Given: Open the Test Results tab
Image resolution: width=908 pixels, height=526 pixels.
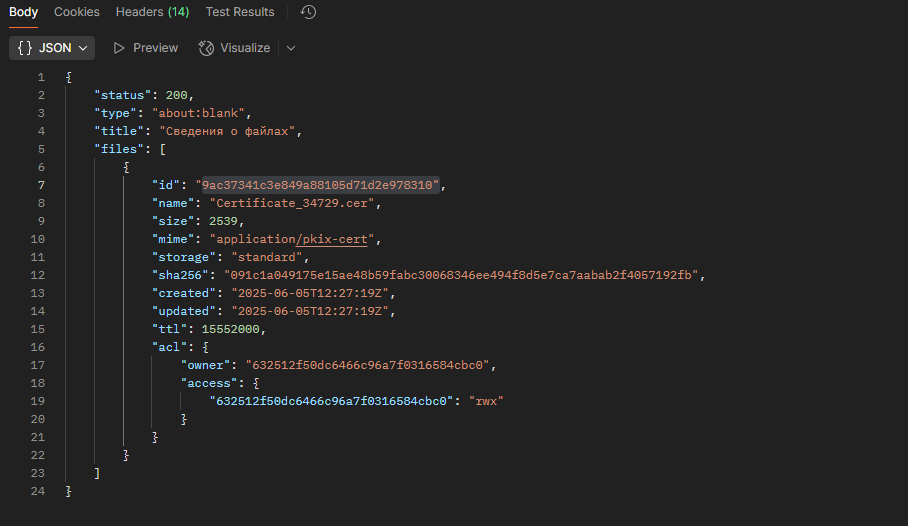Looking at the screenshot, I should click(240, 12).
